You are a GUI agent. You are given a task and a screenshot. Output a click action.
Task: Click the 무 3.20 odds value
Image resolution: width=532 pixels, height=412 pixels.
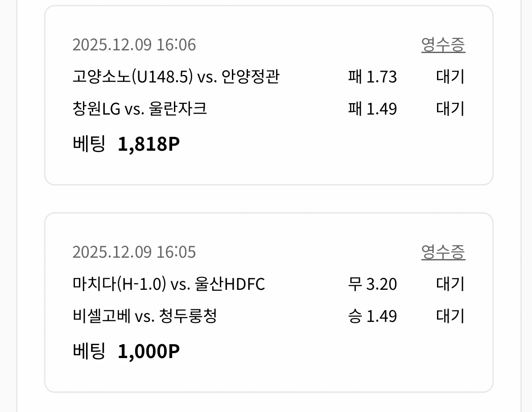[x=372, y=284]
